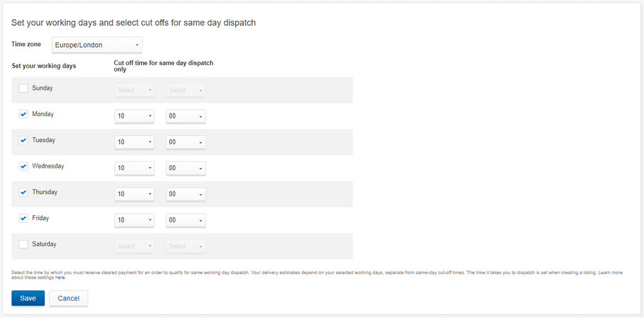Viewport: 644px width, 318px height.
Task: Expand Wednesday's minutes dropdown showing 00
Action: click(x=186, y=168)
